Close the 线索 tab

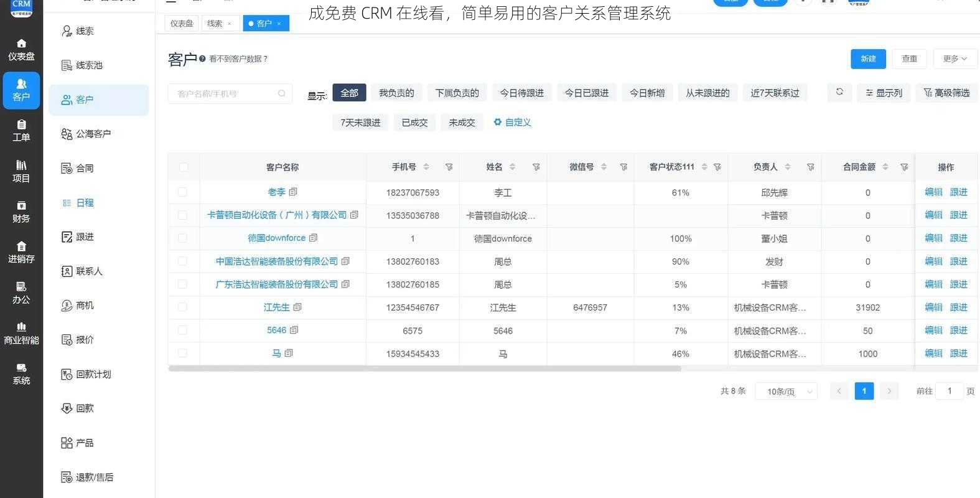230,24
